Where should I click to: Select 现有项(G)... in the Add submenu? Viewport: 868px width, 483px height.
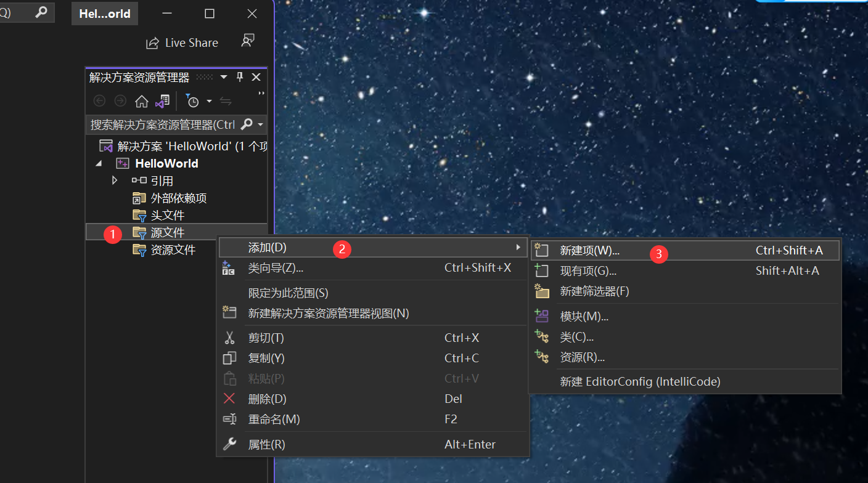(588, 271)
